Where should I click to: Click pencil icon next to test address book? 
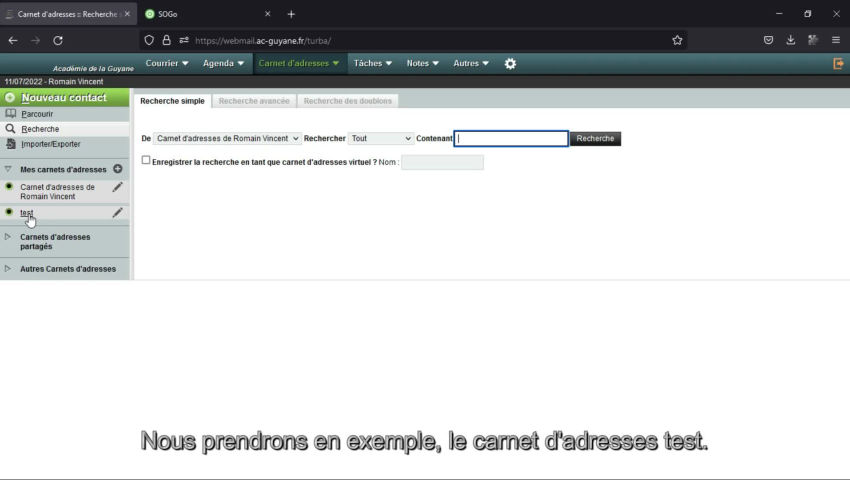tap(117, 212)
